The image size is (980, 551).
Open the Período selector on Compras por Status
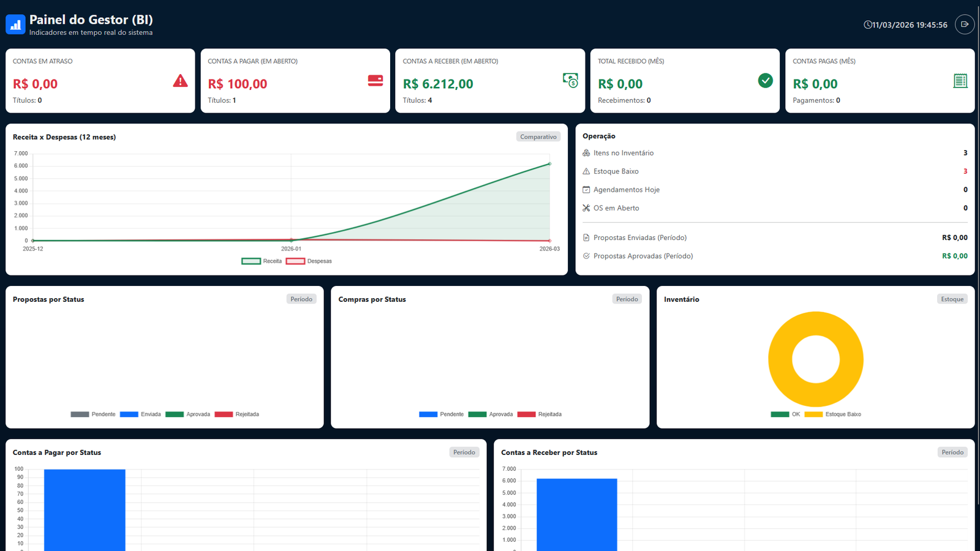pos(627,299)
